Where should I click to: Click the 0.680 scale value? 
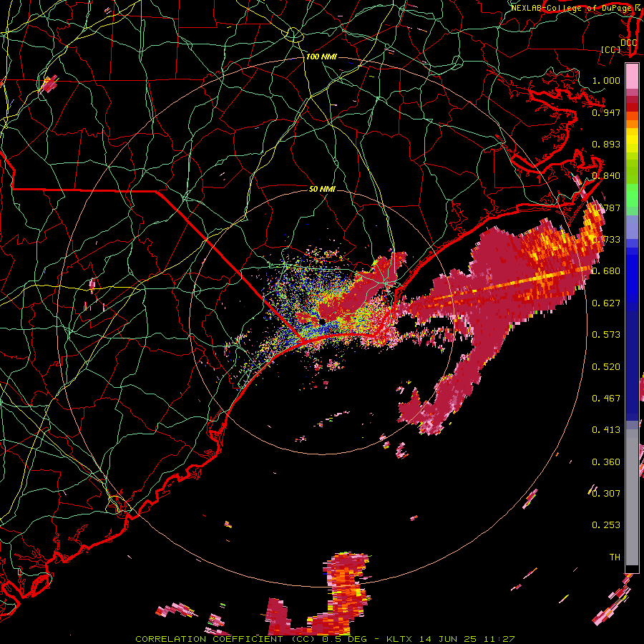point(606,271)
